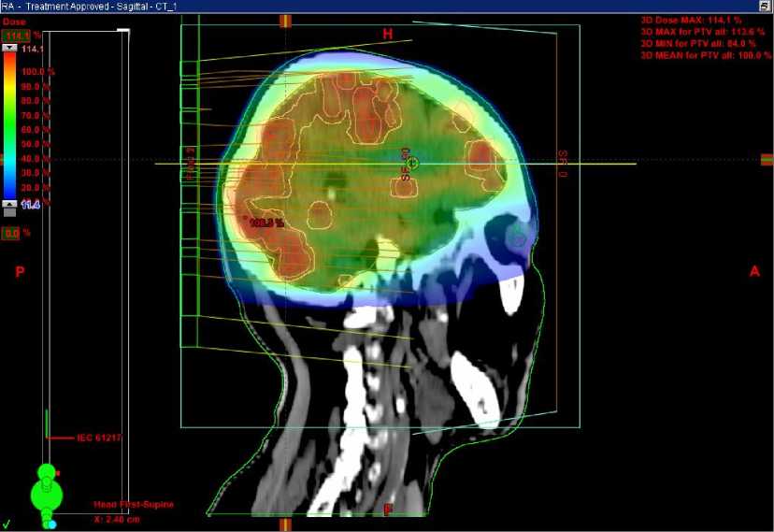Click the top orange plane indicator marker
The width and height of the screenshot is (774, 532).
coord(286,22)
